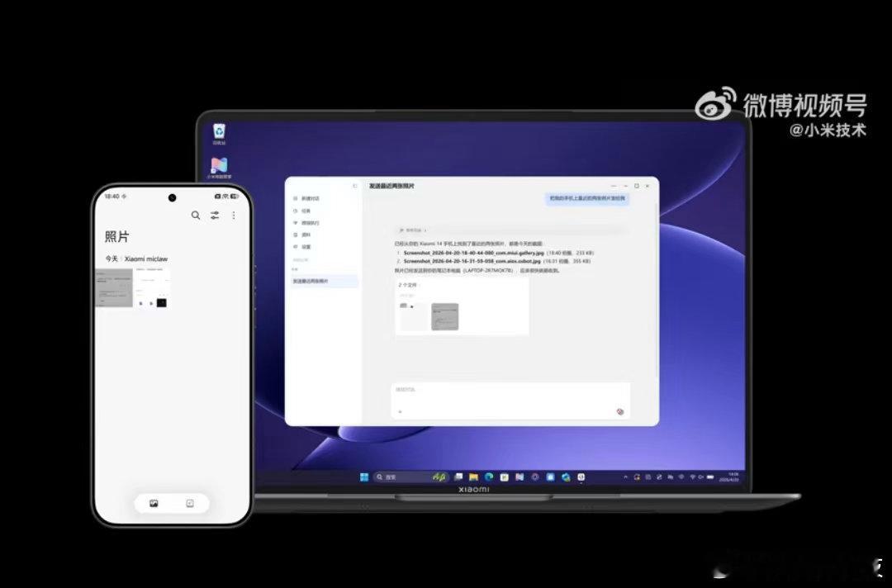This screenshot has height=588, width=892.
Task: Open the Windows Start menu
Action: tap(364, 477)
